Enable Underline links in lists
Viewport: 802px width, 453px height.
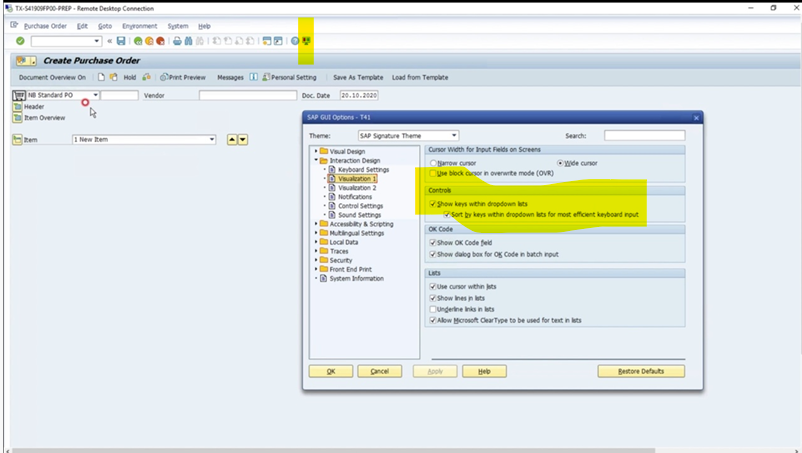[433, 309]
